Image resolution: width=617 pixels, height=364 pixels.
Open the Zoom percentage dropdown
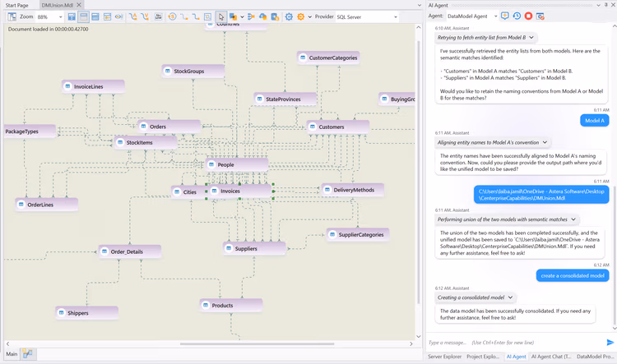tap(60, 17)
